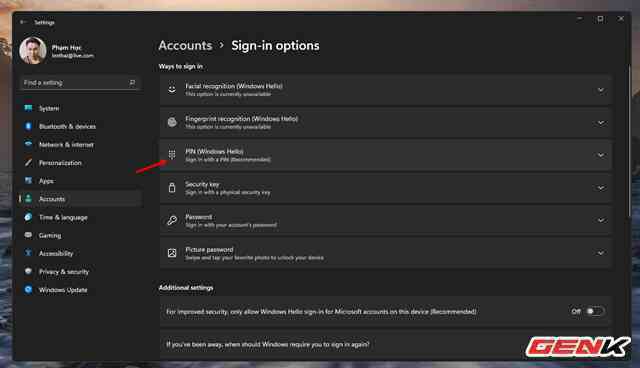
Task: Open Fingerprint recognition (Windows Hello) title
Action: 242,119
